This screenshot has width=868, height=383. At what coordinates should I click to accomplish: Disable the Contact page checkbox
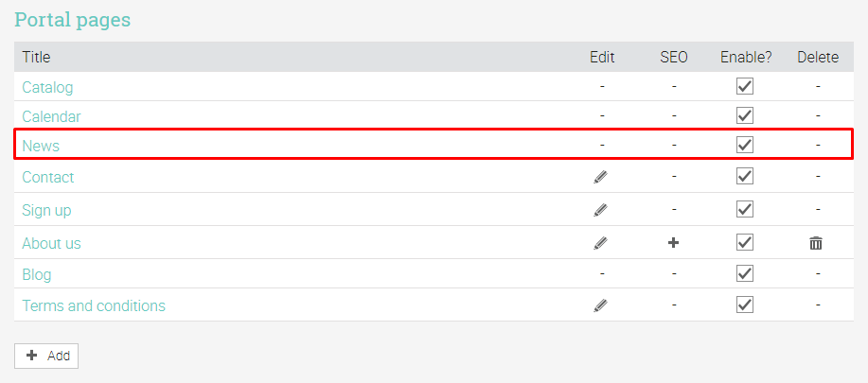click(745, 177)
